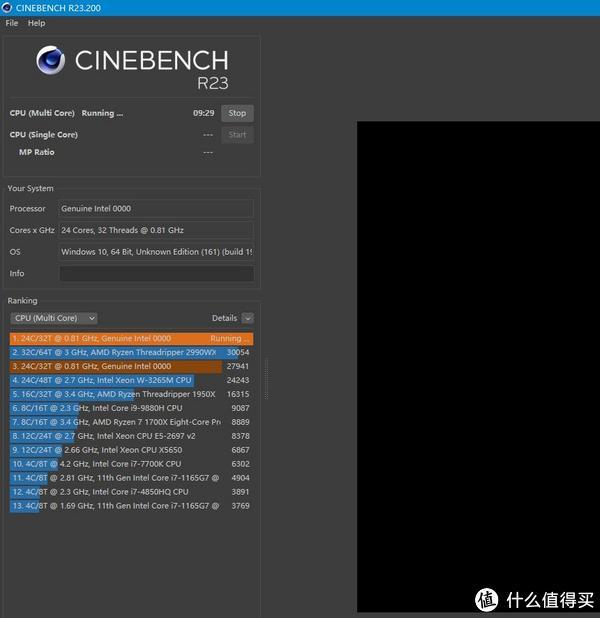Click the CPU (Multi Core) test label
Viewport: 600px width, 618px height.
[42, 113]
